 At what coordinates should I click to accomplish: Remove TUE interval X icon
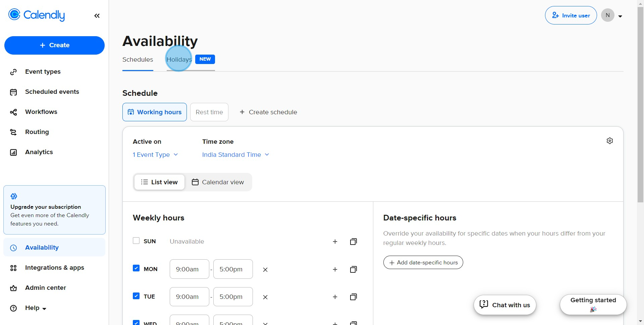[265, 297]
